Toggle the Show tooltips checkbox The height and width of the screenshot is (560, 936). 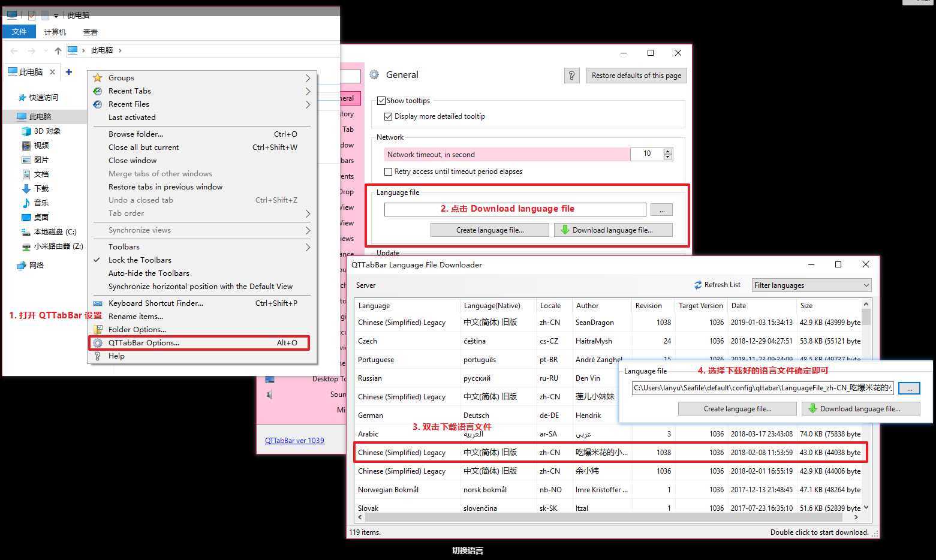(x=381, y=101)
